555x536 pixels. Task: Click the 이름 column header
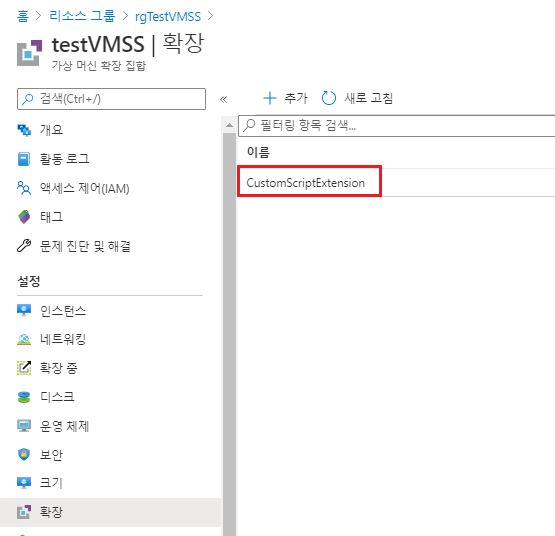(x=258, y=152)
